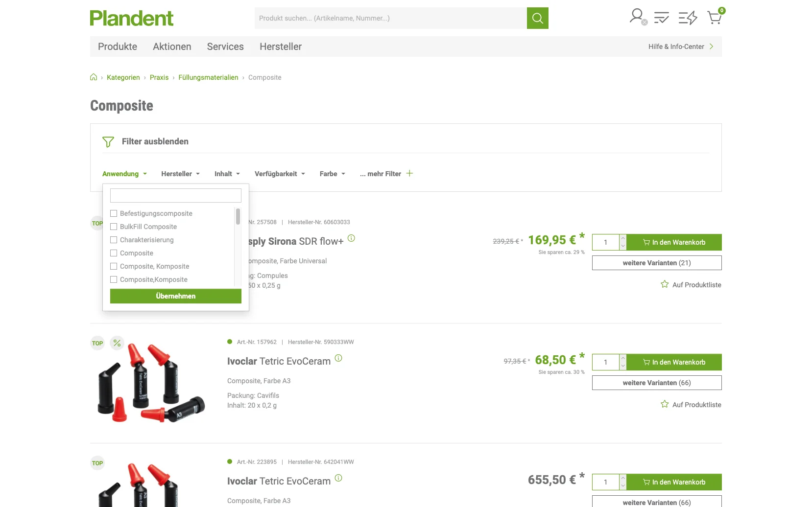Go to Füllungsmaterialien breadcrumb
The image size is (812, 507).
click(x=208, y=77)
